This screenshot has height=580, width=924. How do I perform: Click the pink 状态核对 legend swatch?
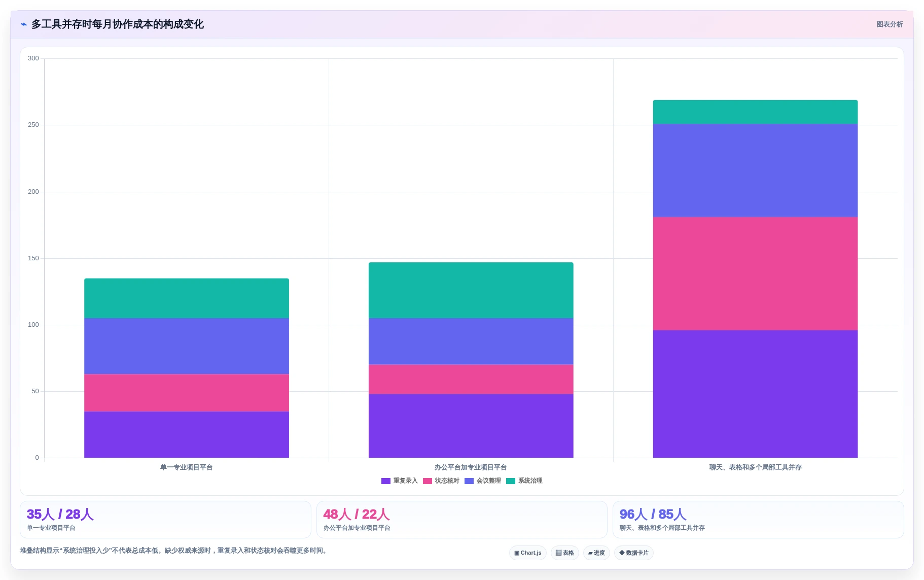[428, 481]
